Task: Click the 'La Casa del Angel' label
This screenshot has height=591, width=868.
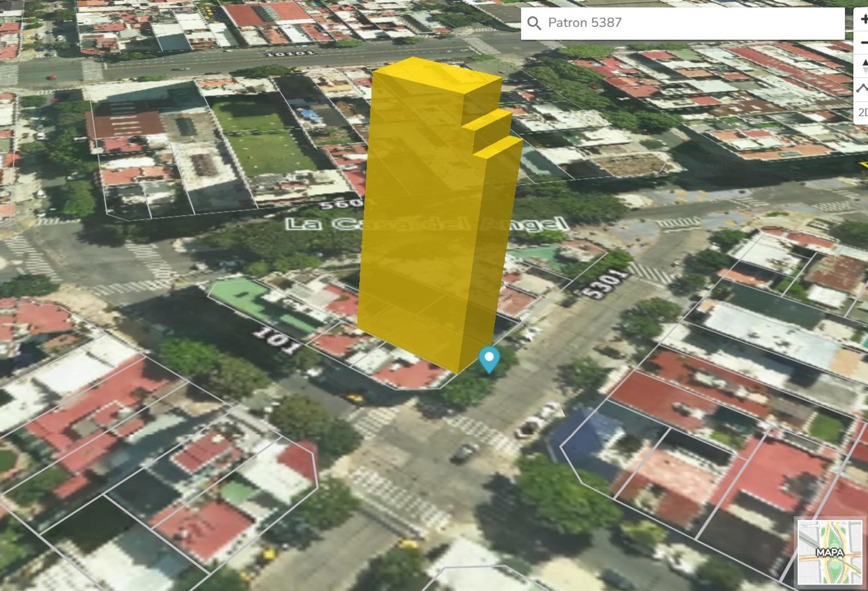Action: [x=426, y=224]
